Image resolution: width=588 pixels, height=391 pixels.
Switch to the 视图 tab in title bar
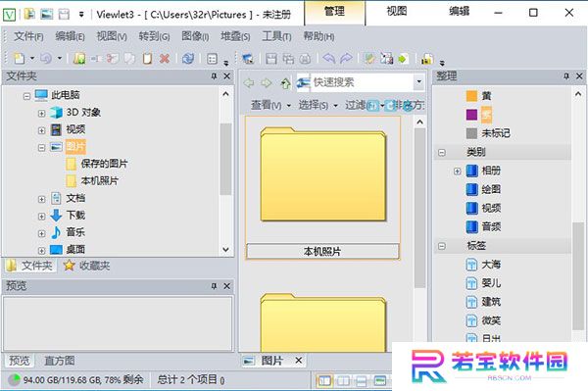(397, 12)
